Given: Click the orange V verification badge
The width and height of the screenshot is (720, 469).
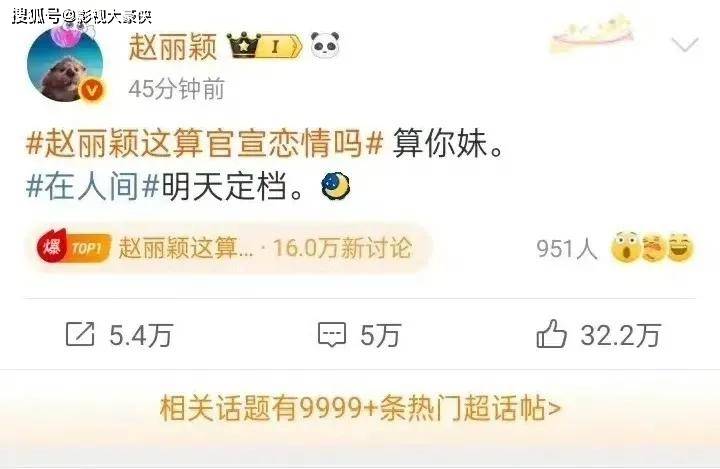Looking at the screenshot, I should click(92, 90).
